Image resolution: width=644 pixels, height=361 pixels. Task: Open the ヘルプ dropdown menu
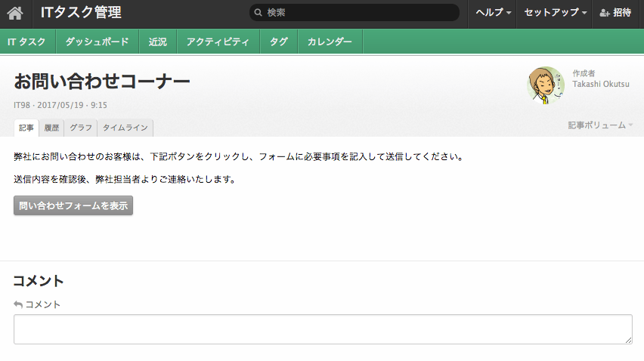coord(493,13)
